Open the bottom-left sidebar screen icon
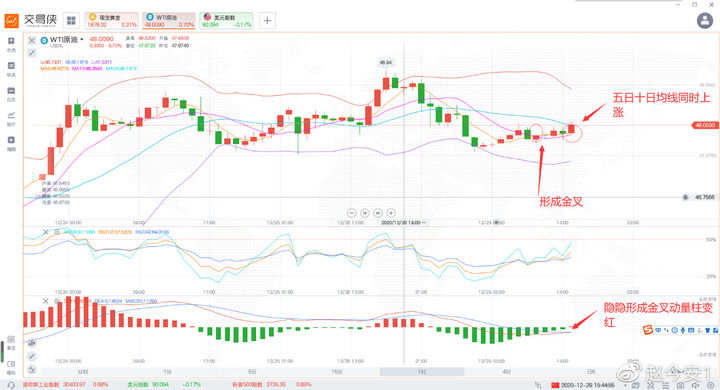Image resolution: width=720 pixels, height=390 pixels. point(11,365)
